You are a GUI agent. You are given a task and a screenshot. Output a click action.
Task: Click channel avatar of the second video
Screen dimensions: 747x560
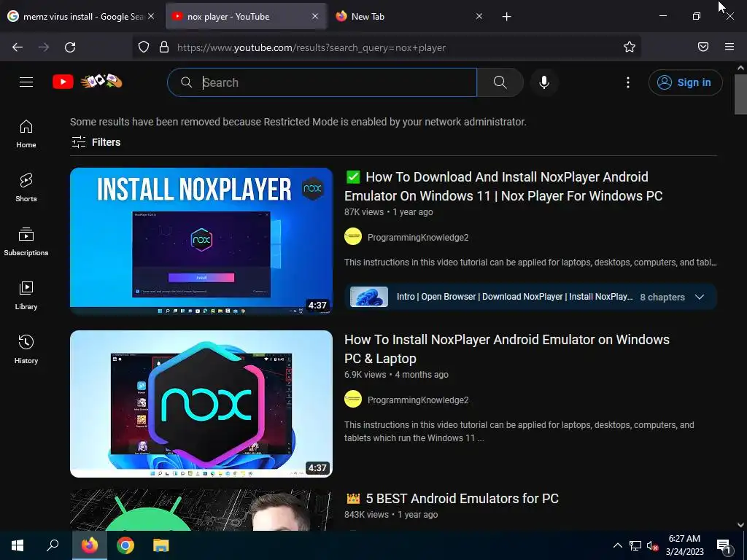tap(353, 399)
